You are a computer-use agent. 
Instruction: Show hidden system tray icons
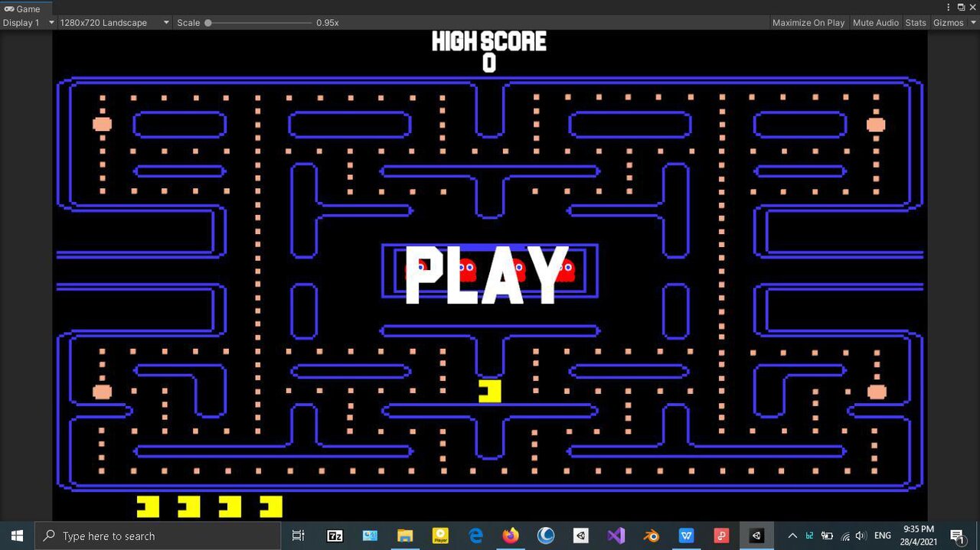792,535
